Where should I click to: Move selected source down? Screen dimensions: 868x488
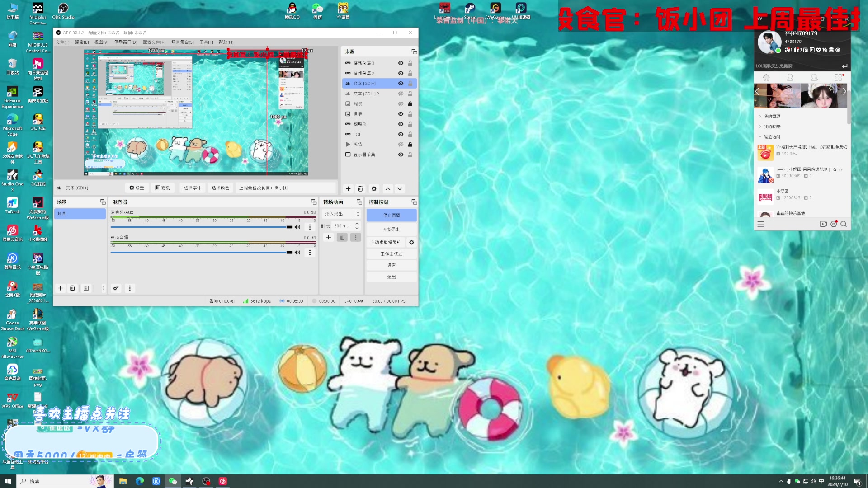pyautogui.click(x=400, y=189)
